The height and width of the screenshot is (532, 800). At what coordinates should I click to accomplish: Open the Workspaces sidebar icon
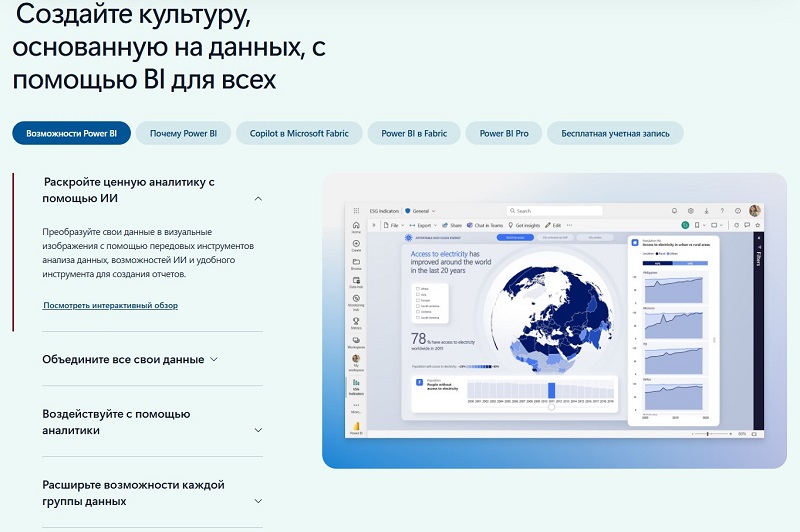click(356, 342)
